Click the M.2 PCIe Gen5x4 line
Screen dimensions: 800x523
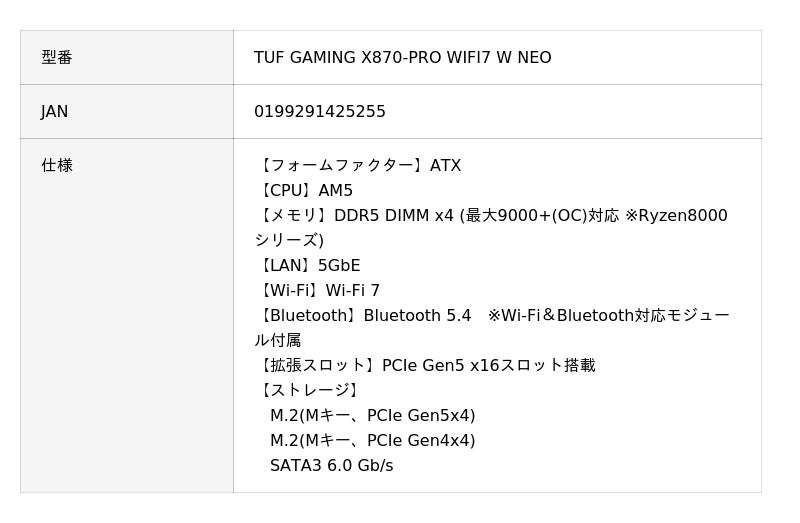point(372,416)
